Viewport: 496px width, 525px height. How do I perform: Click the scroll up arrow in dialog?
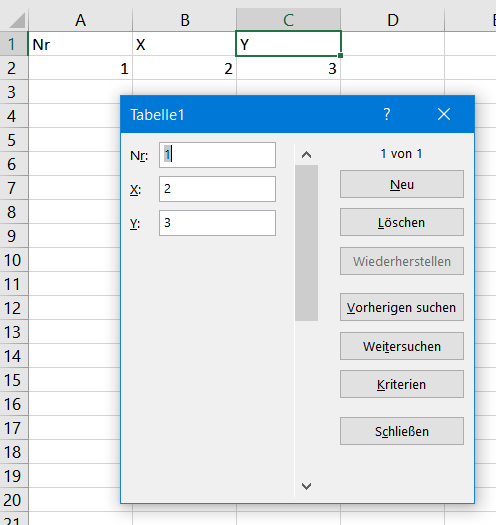tap(306, 155)
